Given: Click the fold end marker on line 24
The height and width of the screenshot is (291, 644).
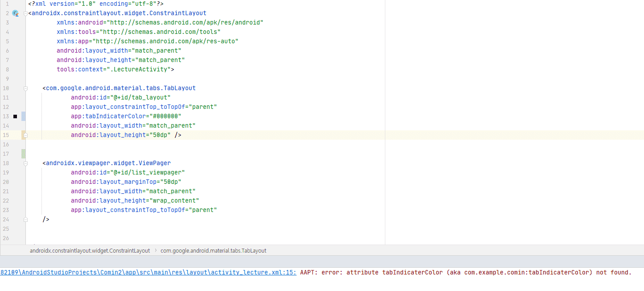Looking at the screenshot, I should click(25, 220).
